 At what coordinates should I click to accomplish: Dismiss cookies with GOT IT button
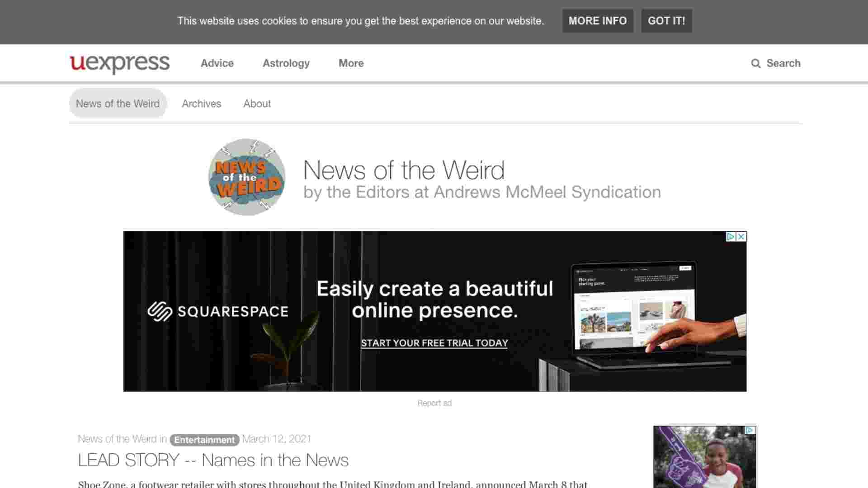(666, 21)
